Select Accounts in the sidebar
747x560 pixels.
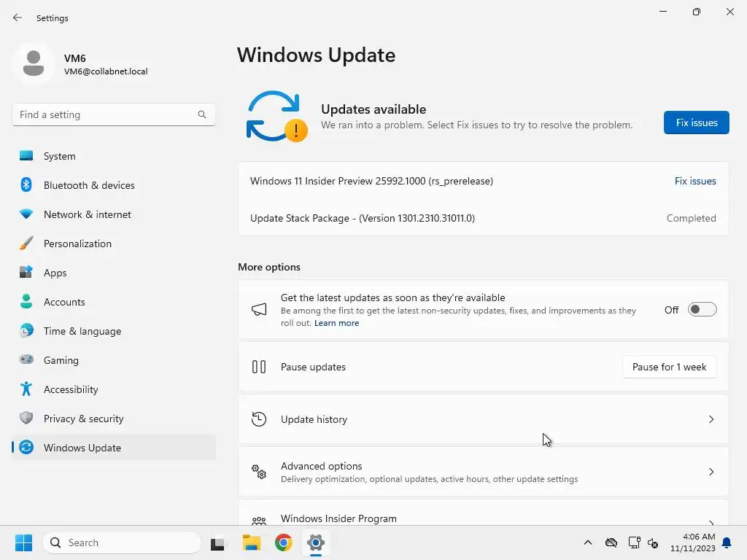114,301
